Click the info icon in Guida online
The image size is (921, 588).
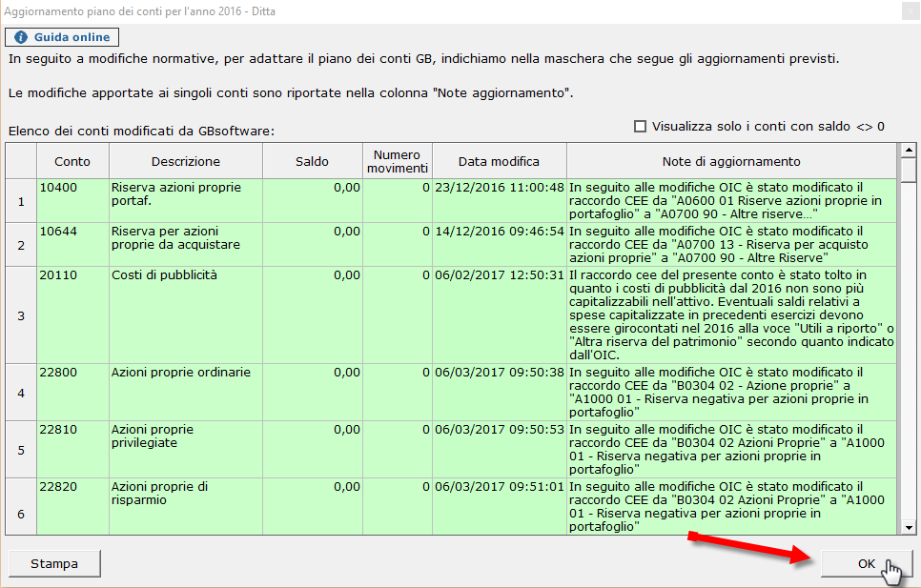pyautogui.click(x=21, y=37)
